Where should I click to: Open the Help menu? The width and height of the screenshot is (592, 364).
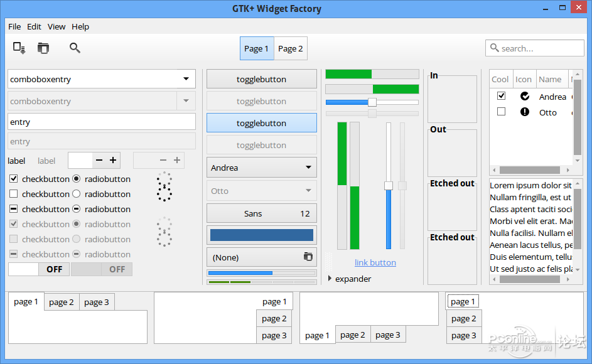point(80,26)
